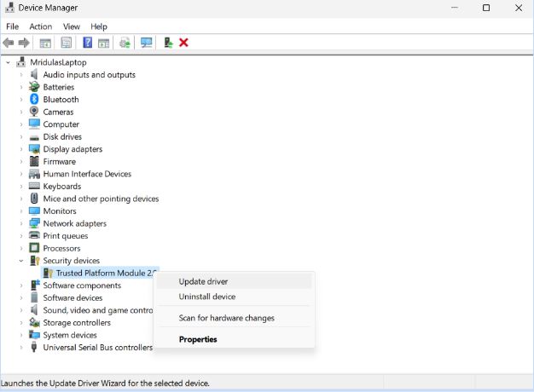The image size is (534, 392).
Task: Select the Keyboards category label
Action: (x=62, y=186)
